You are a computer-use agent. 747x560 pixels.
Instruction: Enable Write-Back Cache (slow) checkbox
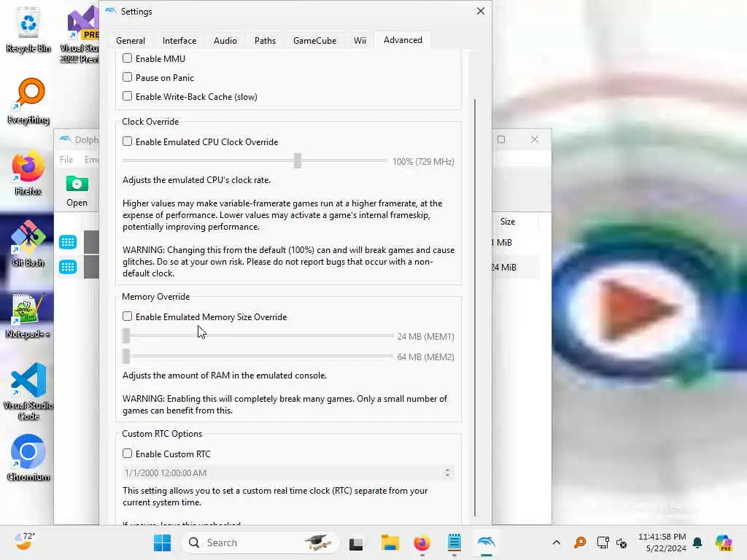127,96
